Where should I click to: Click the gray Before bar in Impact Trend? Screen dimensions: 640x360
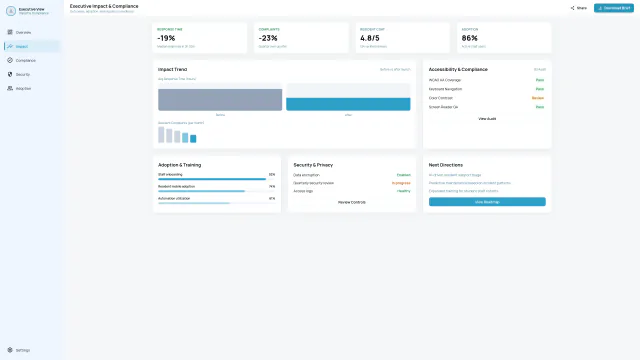point(220,100)
